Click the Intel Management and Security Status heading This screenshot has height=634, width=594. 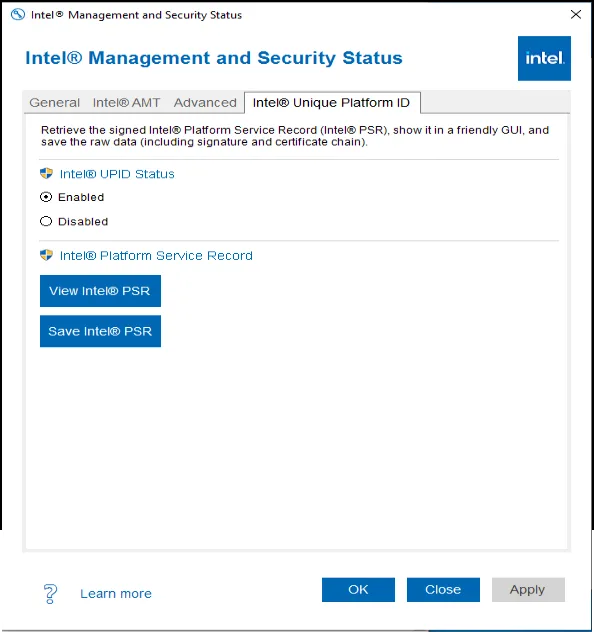214,58
